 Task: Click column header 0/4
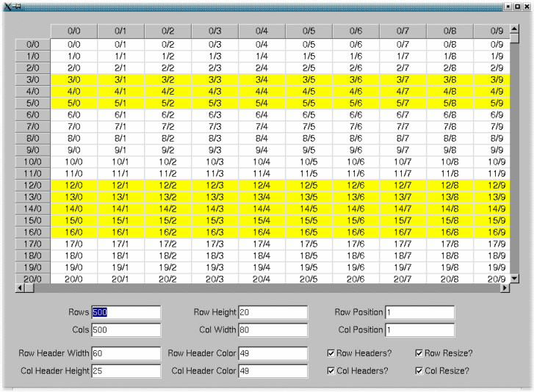pyautogui.click(x=261, y=32)
